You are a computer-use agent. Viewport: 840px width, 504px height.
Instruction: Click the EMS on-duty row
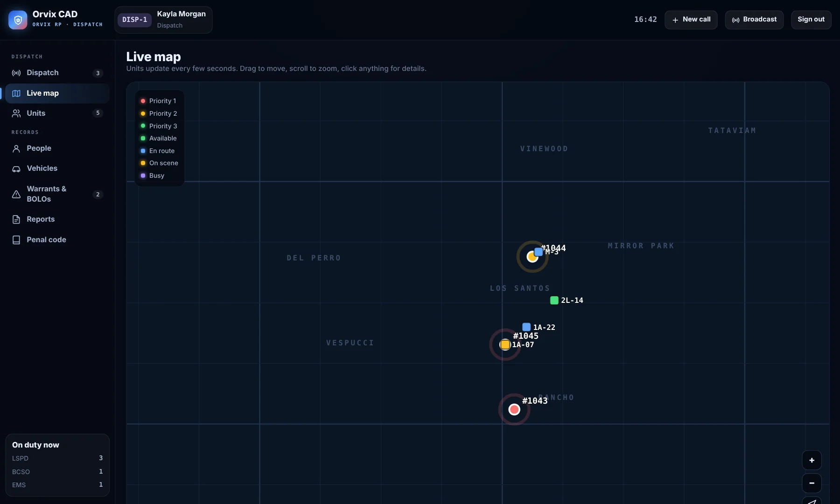(x=57, y=485)
